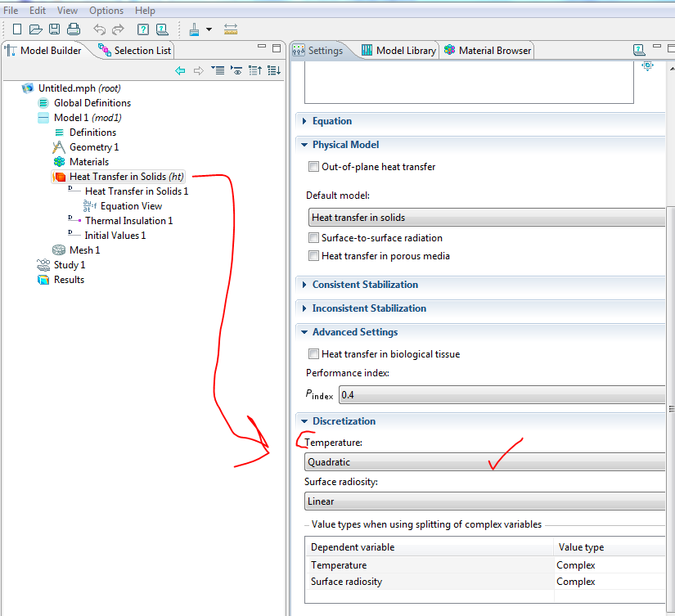Select the Geometry 1 node
This screenshot has height=616, width=675.
(94, 147)
